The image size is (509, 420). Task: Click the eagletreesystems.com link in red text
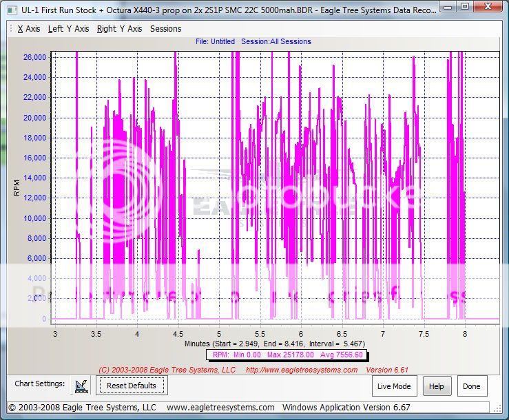tap(302, 370)
